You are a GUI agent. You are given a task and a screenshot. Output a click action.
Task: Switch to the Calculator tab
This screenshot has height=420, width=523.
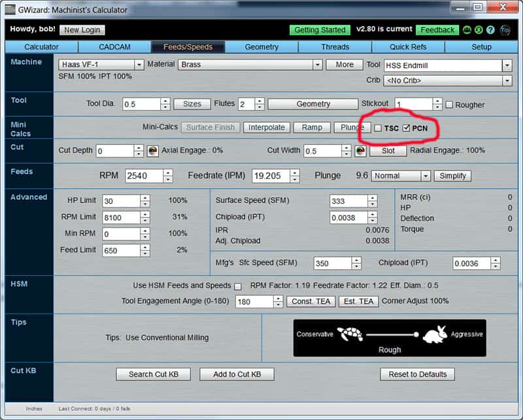pyautogui.click(x=41, y=47)
